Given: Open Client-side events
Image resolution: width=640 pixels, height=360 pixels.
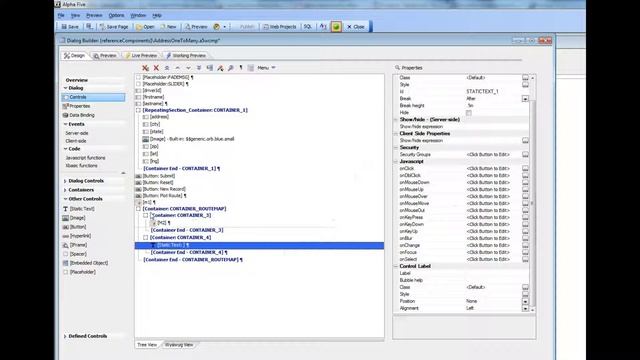Looking at the screenshot, I should [76, 141].
